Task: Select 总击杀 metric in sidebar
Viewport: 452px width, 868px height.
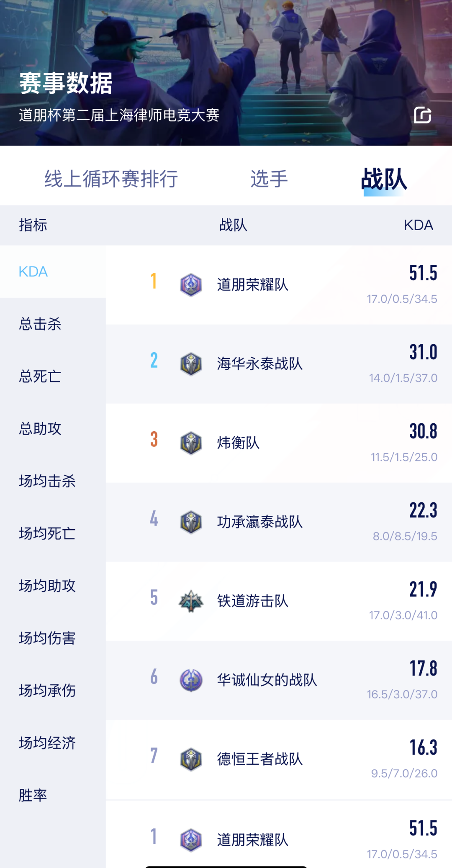Action: coord(40,324)
